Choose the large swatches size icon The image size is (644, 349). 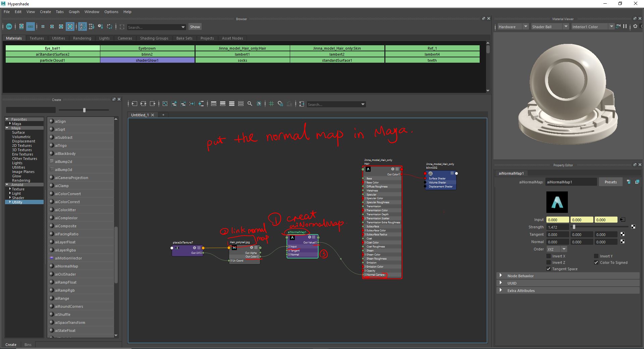[61, 26]
